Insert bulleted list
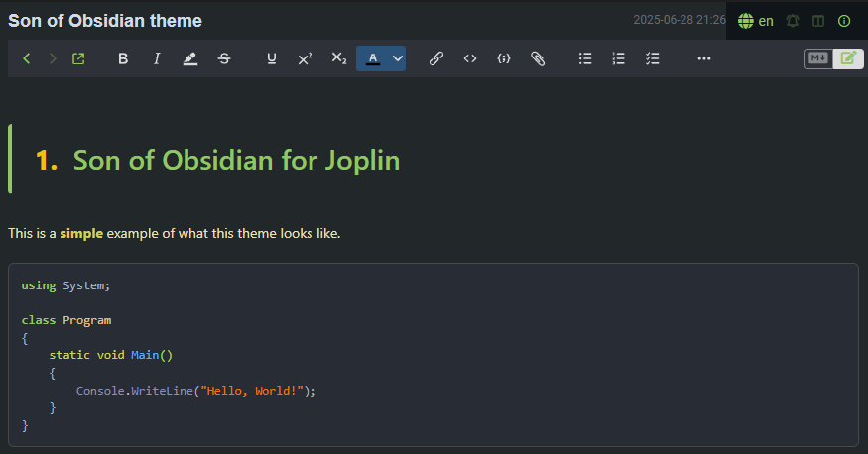Image resolution: width=868 pixels, height=454 pixels. (x=585, y=58)
